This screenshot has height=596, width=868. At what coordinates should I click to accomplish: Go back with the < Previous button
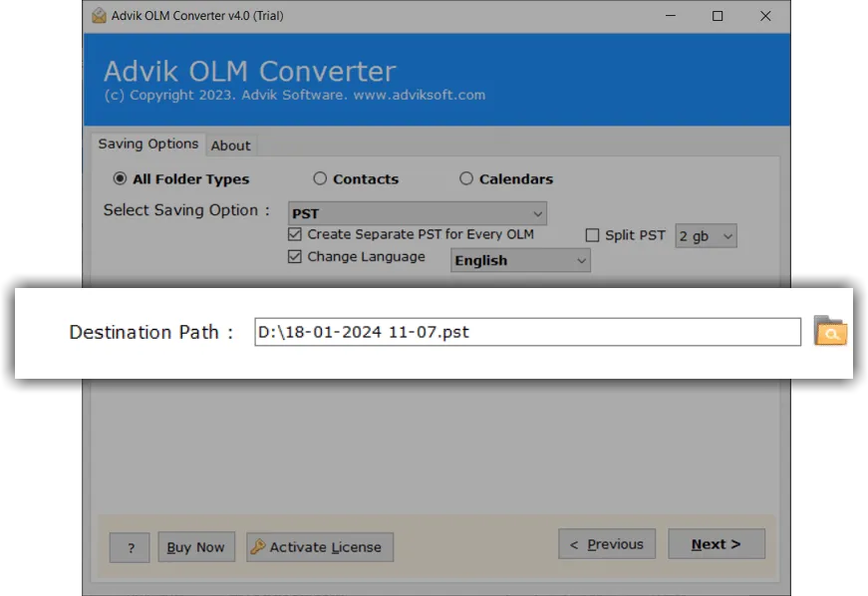(607, 544)
